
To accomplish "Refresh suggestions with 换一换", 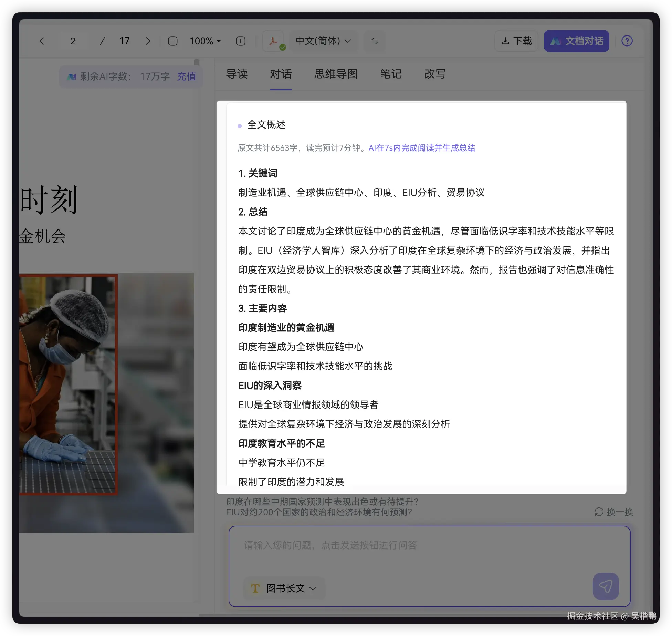I will [614, 512].
